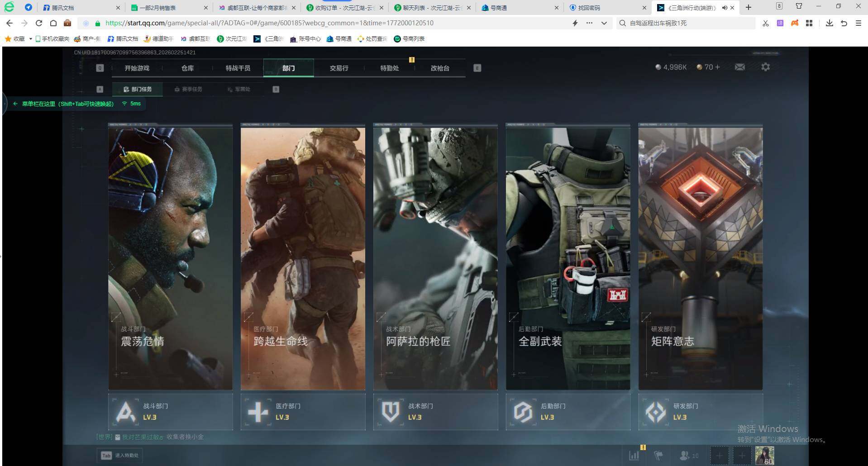Click the stats bar chart icon
The width and height of the screenshot is (868, 466).
click(634, 456)
